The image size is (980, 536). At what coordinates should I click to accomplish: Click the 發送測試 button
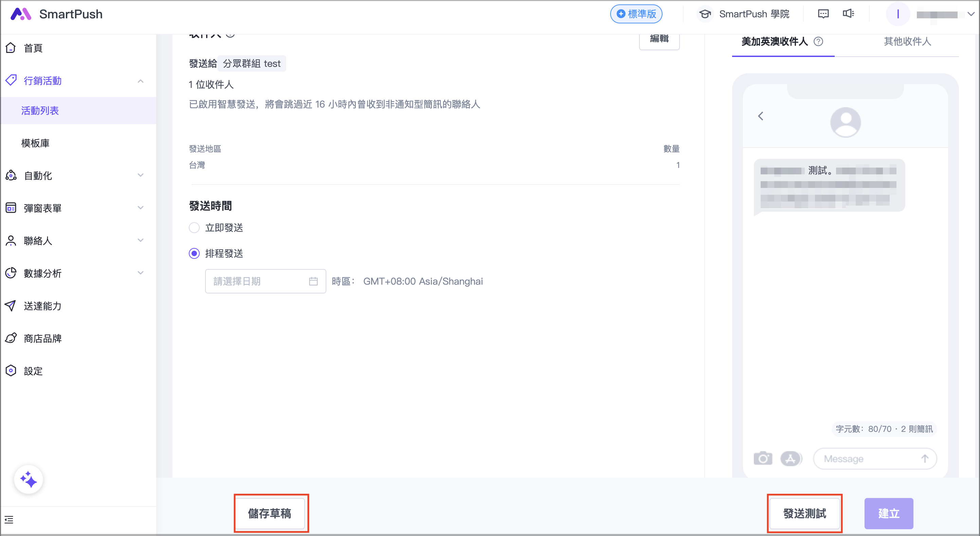click(x=804, y=513)
